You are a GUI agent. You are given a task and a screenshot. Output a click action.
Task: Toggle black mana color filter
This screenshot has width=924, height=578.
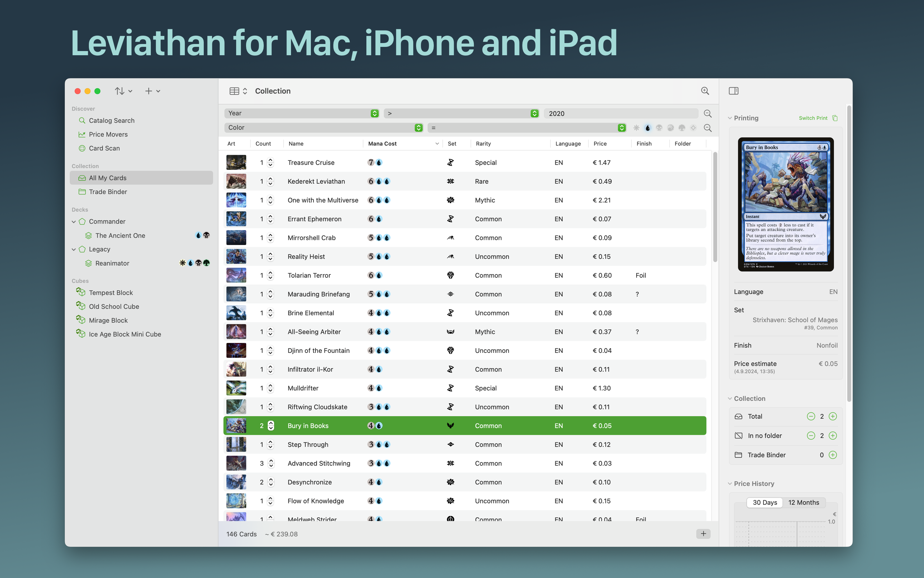tap(659, 128)
